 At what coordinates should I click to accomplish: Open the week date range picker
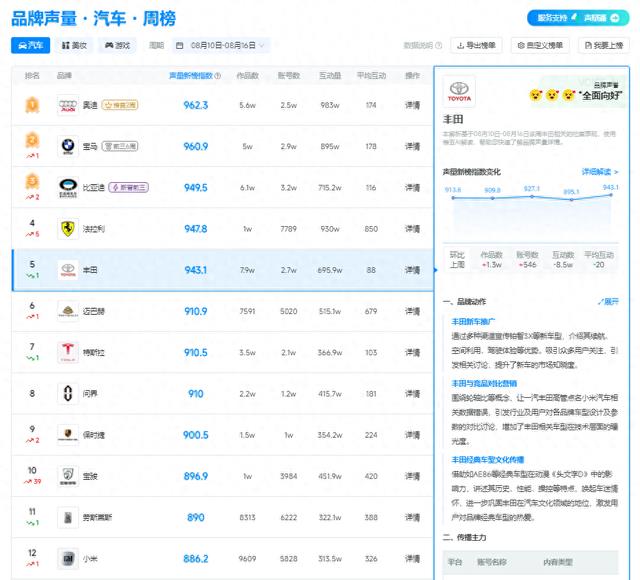(215, 45)
